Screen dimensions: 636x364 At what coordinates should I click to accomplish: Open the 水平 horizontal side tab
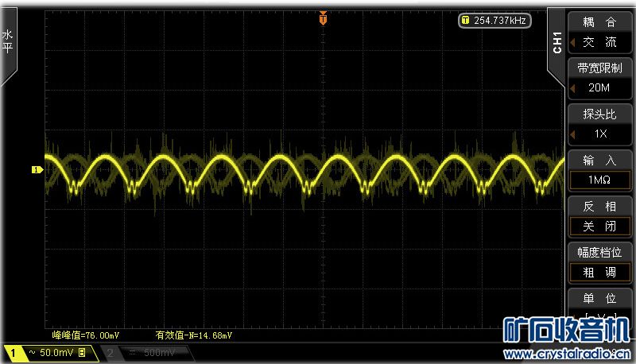pyautogui.click(x=8, y=41)
